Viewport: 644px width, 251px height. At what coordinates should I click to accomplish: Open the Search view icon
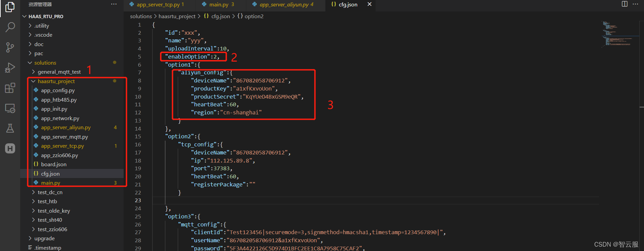coord(10,27)
